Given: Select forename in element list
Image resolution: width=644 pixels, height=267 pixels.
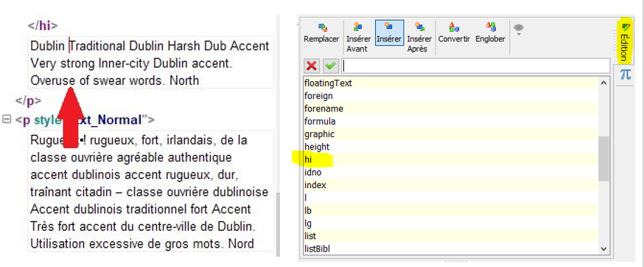Looking at the screenshot, I should click(450, 108).
